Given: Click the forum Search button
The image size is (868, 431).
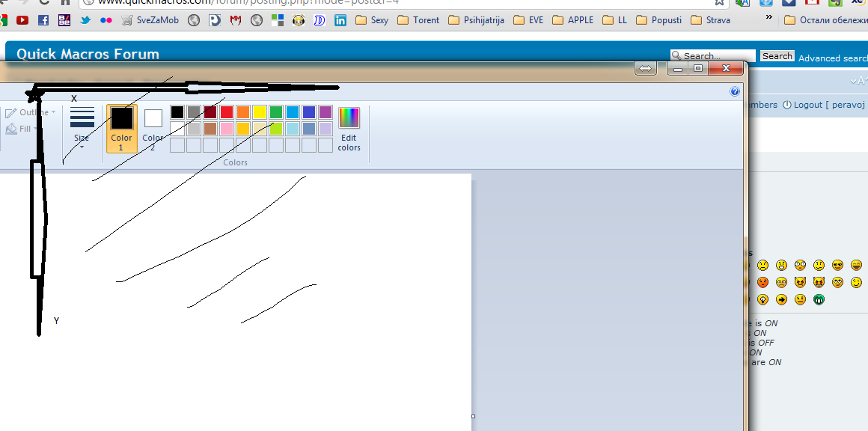Looking at the screenshot, I should (777, 56).
